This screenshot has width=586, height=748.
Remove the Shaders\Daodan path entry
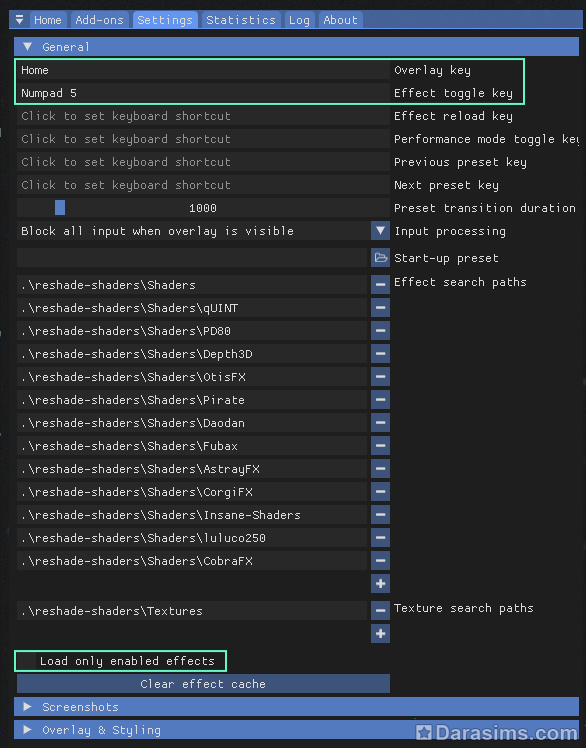pyautogui.click(x=380, y=423)
